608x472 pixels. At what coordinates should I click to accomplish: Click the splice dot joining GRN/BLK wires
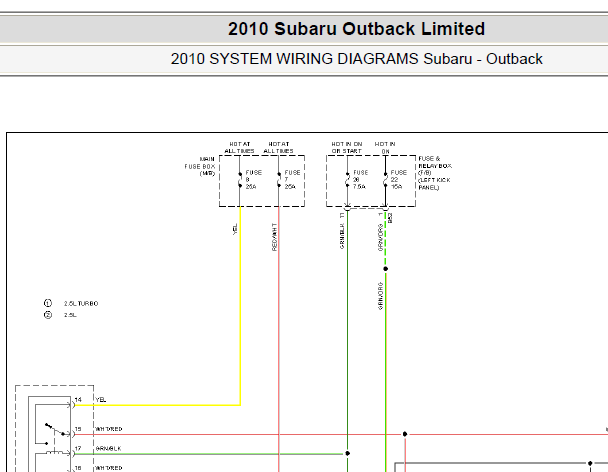click(x=347, y=453)
